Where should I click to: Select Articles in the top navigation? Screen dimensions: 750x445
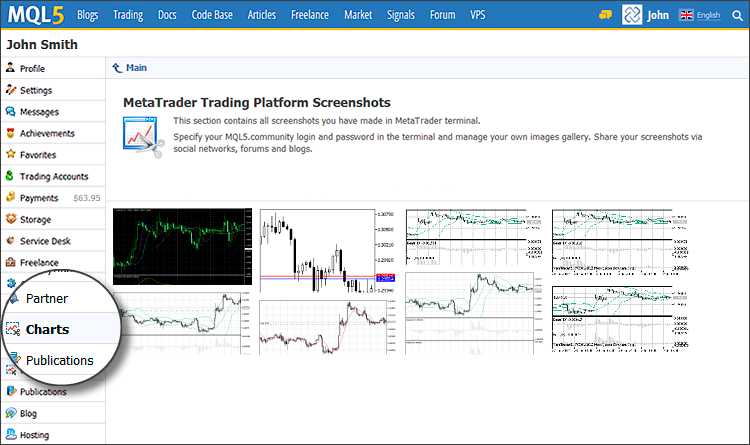click(x=262, y=15)
